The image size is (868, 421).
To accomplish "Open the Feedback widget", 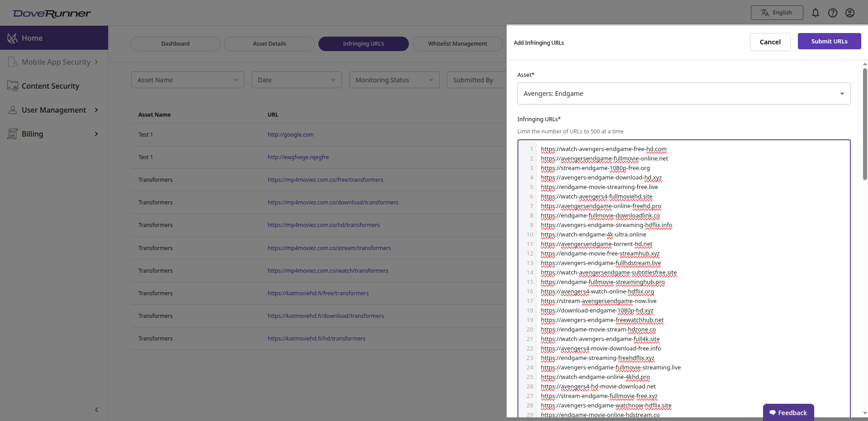I will 788,412.
